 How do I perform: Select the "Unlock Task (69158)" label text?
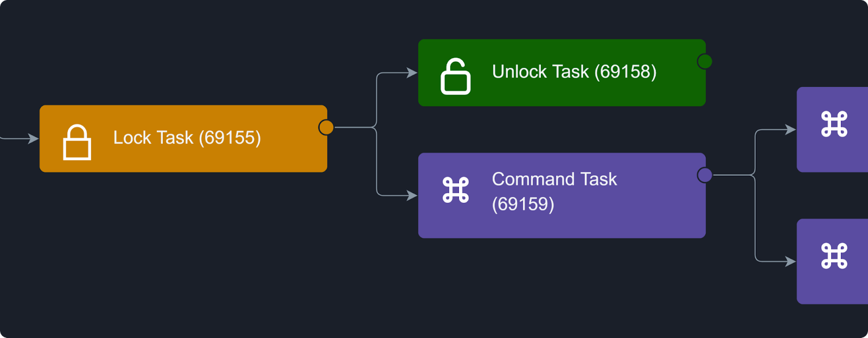point(574,72)
